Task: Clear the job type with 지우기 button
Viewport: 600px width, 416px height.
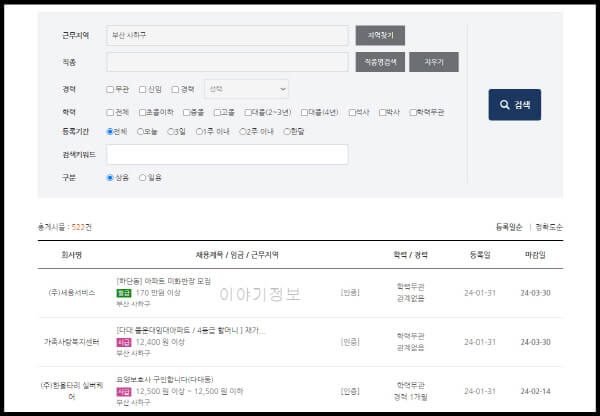Action: tap(434, 62)
